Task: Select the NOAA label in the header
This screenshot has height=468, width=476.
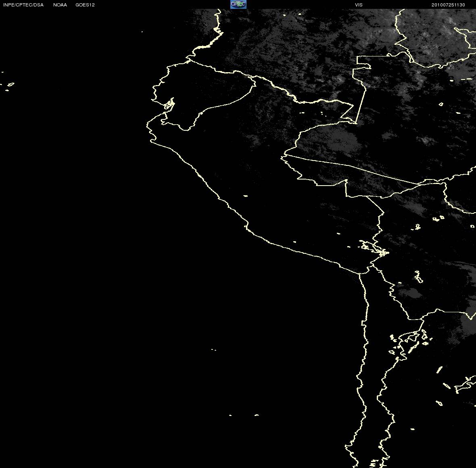Action: 60,5
